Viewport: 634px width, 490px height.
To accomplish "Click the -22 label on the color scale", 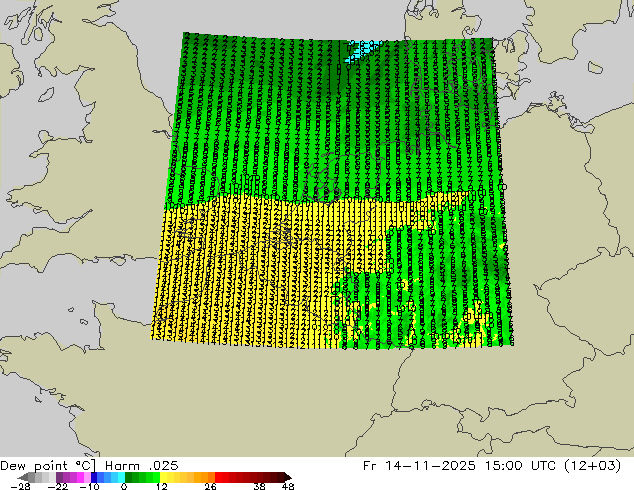I will pyautogui.click(x=57, y=486).
